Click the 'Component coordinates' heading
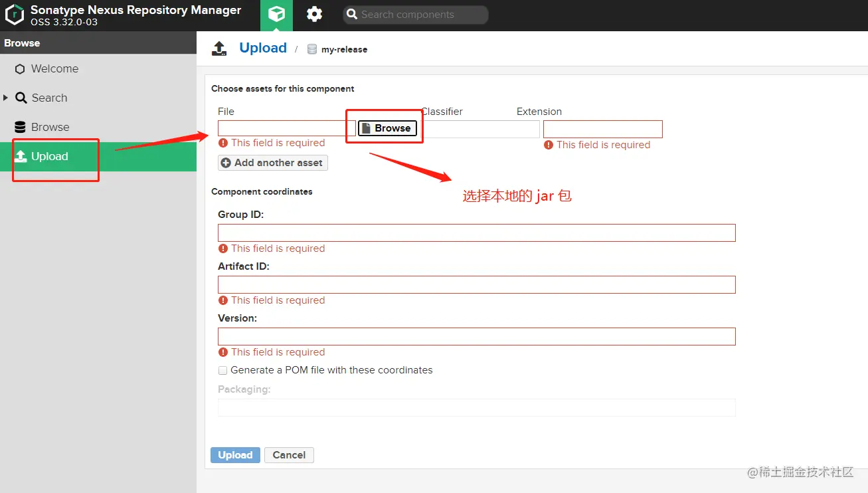This screenshot has width=868, height=493. pos(262,191)
